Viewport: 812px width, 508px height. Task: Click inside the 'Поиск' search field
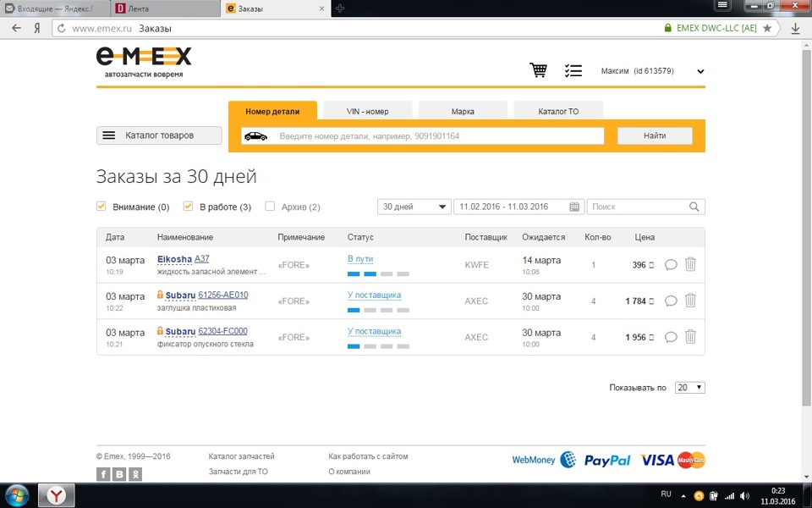(x=639, y=206)
